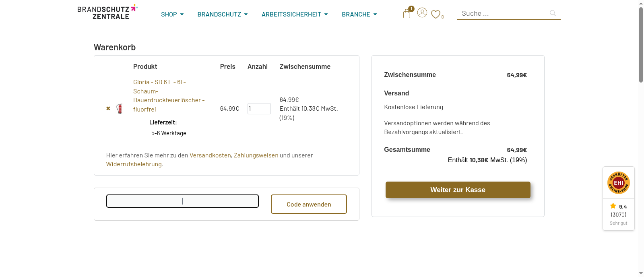Click the star rating icon showing 9,4
This screenshot has height=277, width=644.
tap(613, 206)
